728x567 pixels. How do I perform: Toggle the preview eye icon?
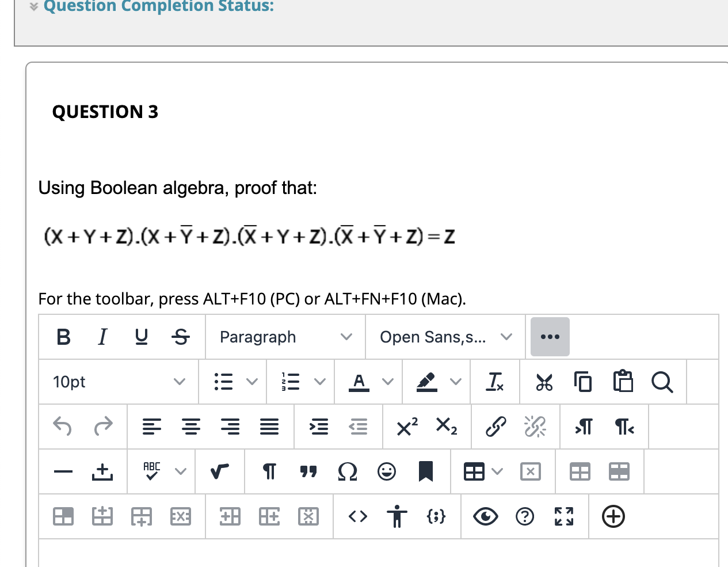pyautogui.click(x=485, y=516)
